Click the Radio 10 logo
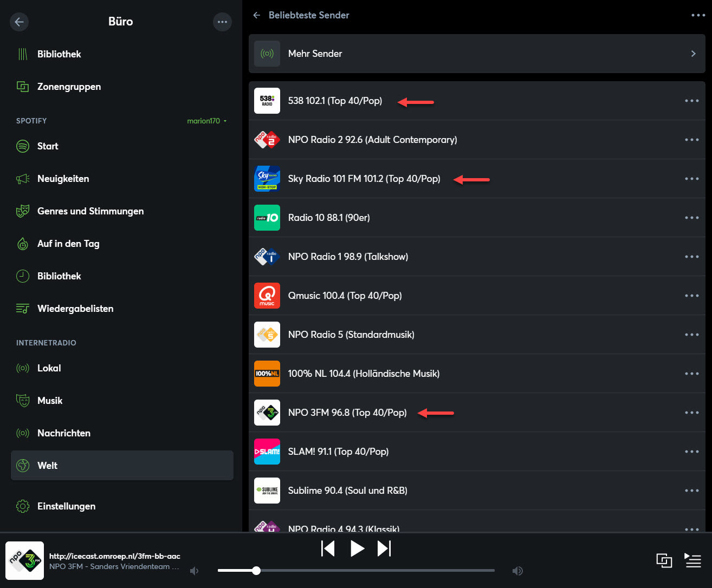Image resolution: width=712 pixels, height=588 pixels. click(267, 218)
